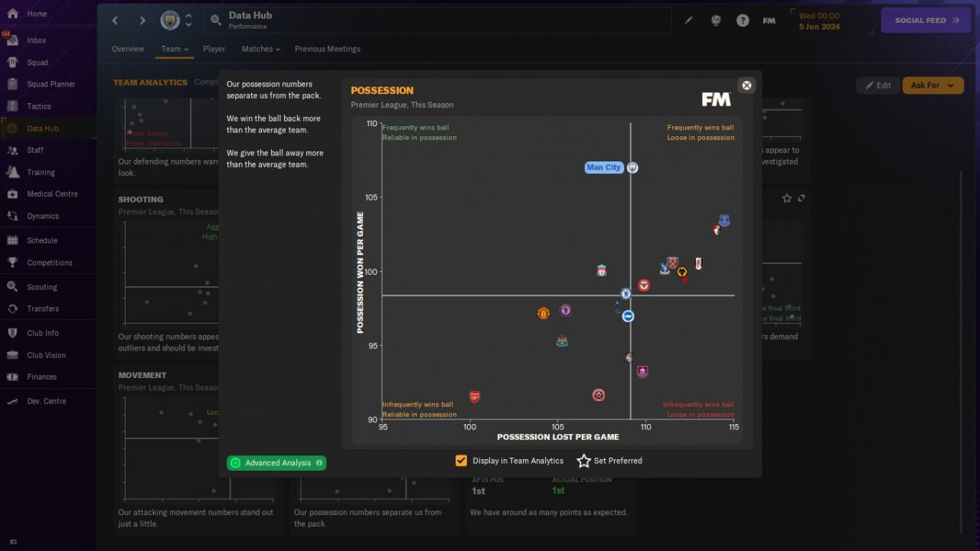Click the Advanced Analysis button
Viewport: 980px width, 551px height.
pos(276,463)
